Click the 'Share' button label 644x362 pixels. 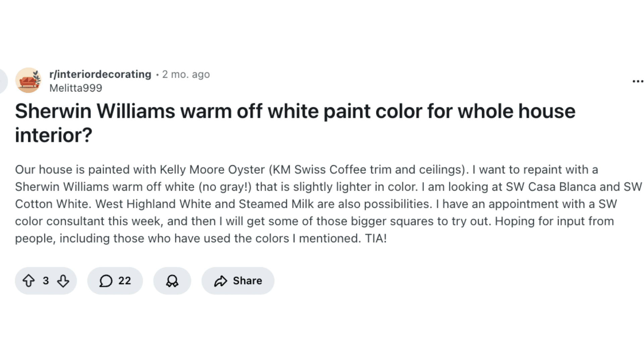tap(248, 281)
